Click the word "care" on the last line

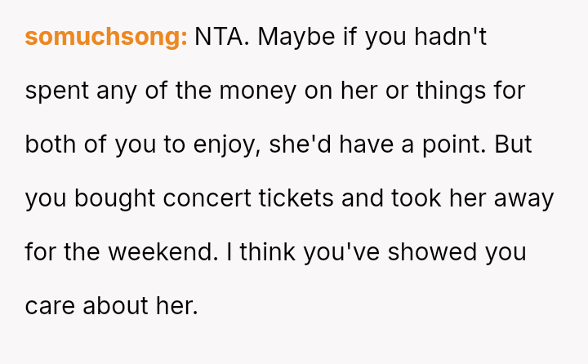tap(50, 306)
